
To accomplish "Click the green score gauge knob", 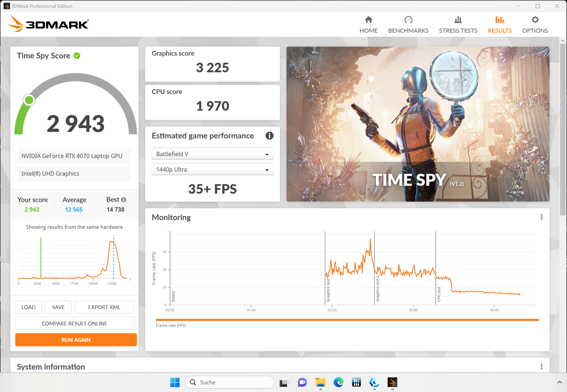I will click(29, 100).
